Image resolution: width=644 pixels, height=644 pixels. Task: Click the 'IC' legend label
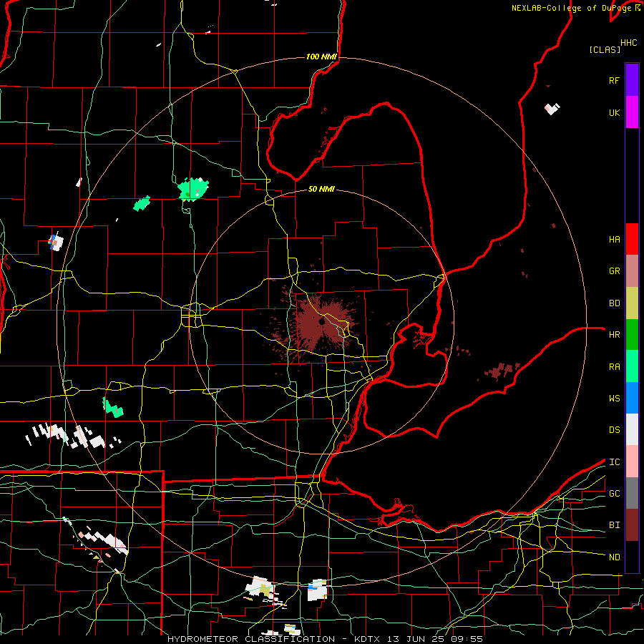pyautogui.click(x=615, y=462)
